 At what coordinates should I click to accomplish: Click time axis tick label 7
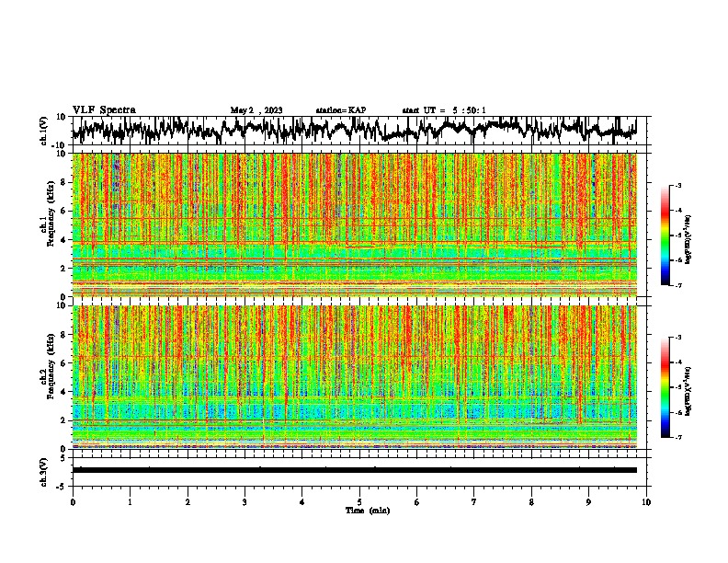[474, 502]
